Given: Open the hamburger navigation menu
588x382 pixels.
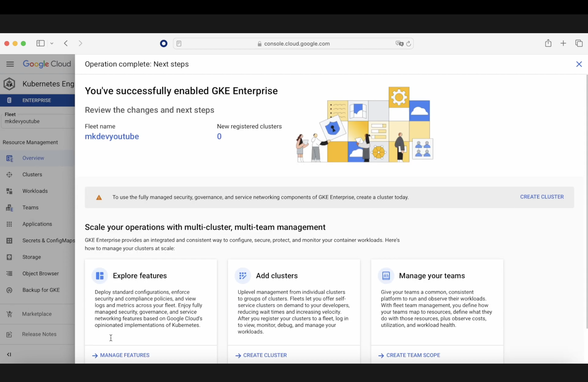Looking at the screenshot, I should [10, 64].
